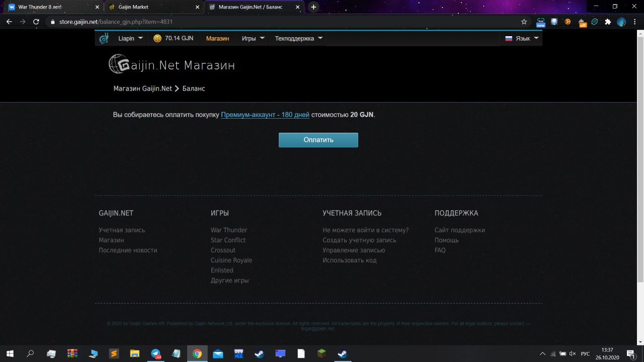Click Создать учетную запись link
644x362 pixels.
(359, 240)
